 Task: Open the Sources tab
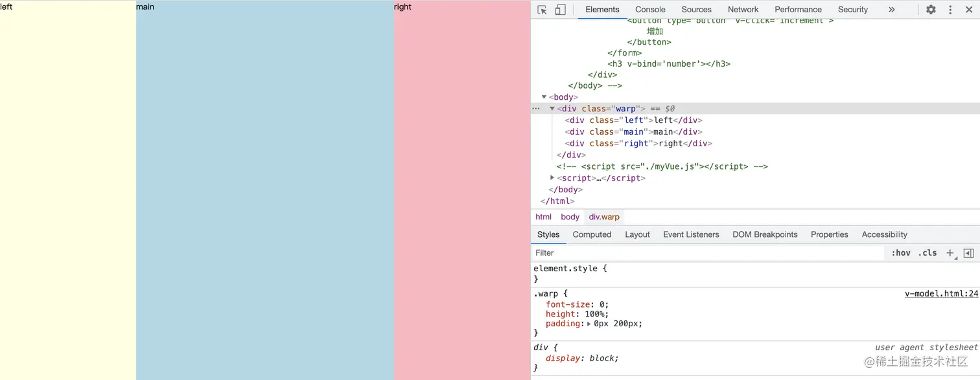696,10
